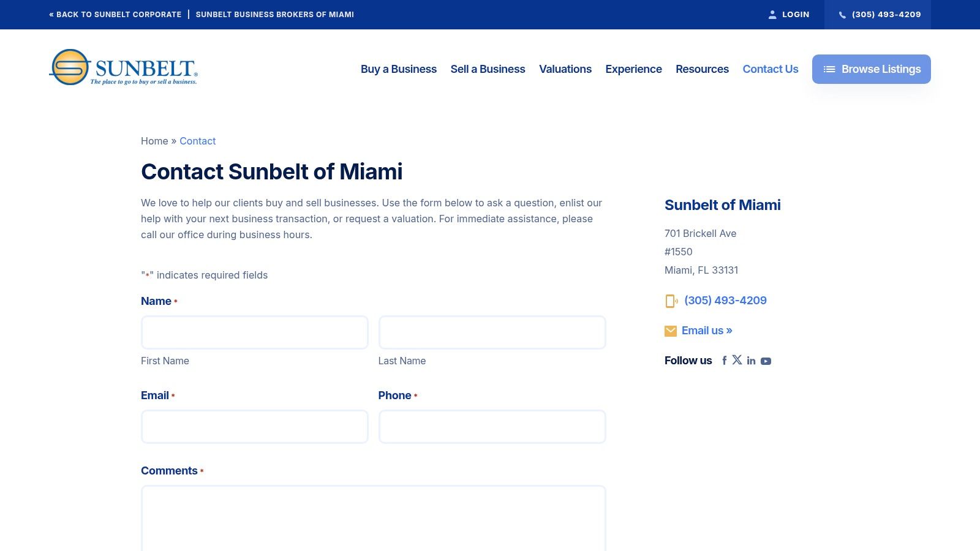Click the 701 Brickell Ave address text
The height and width of the screenshot is (551, 980).
point(701,233)
